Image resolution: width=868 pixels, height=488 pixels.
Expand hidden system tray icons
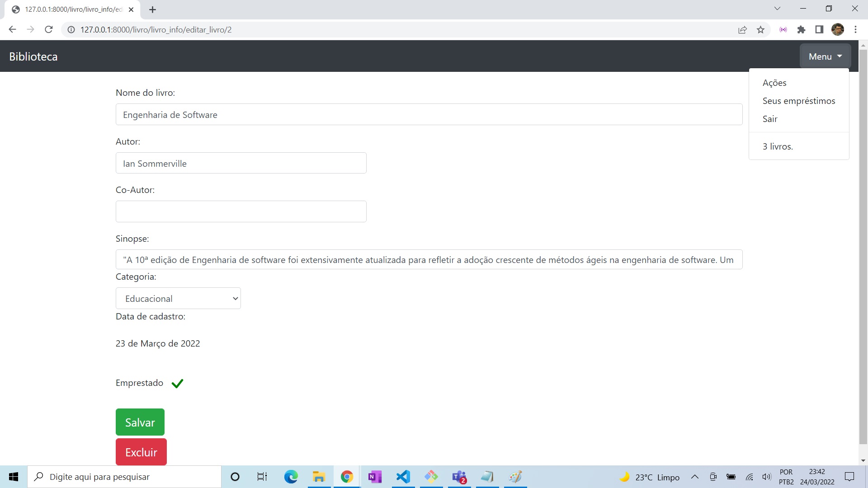coord(695,477)
